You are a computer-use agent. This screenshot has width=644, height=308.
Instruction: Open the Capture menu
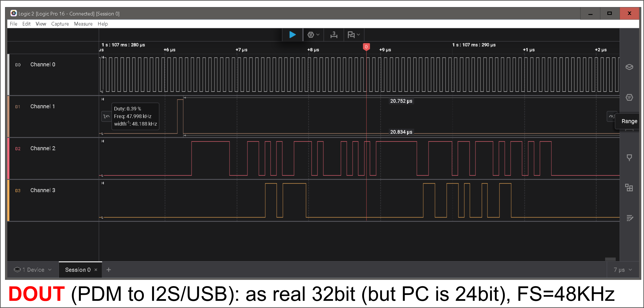[x=60, y=24]
